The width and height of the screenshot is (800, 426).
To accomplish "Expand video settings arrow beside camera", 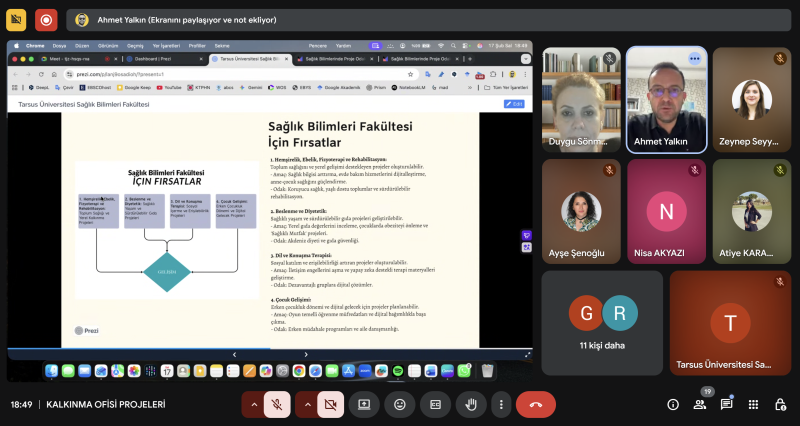I will click(306, 404).
